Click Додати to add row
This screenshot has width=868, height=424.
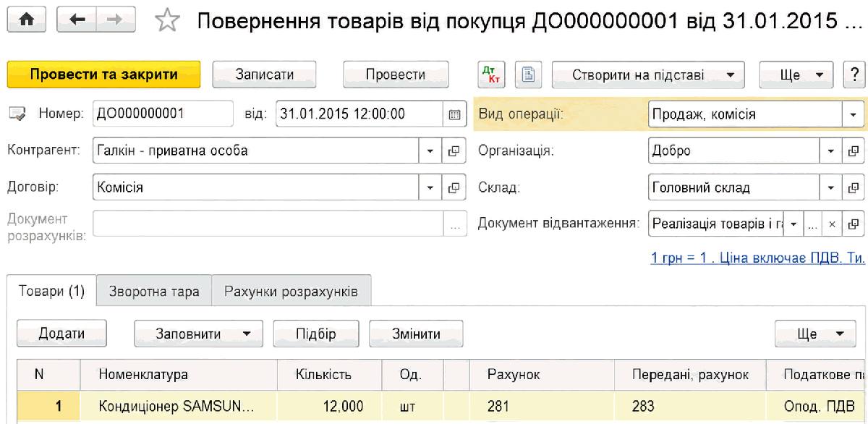coord(61,334)
